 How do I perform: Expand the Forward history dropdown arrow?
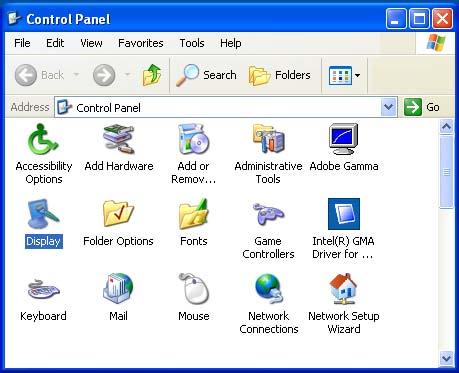(x=127, y=75)
